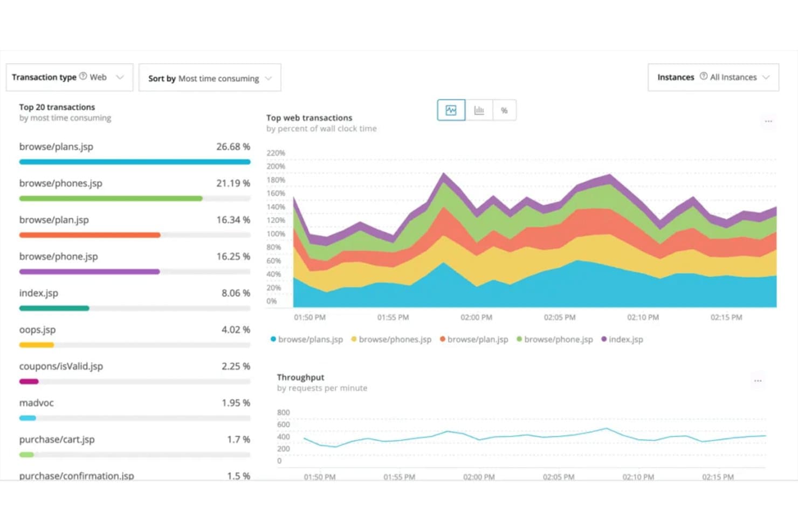798x532 pixels.
Task: Switch to the percent view icon
Action: [x=504, y=110]
